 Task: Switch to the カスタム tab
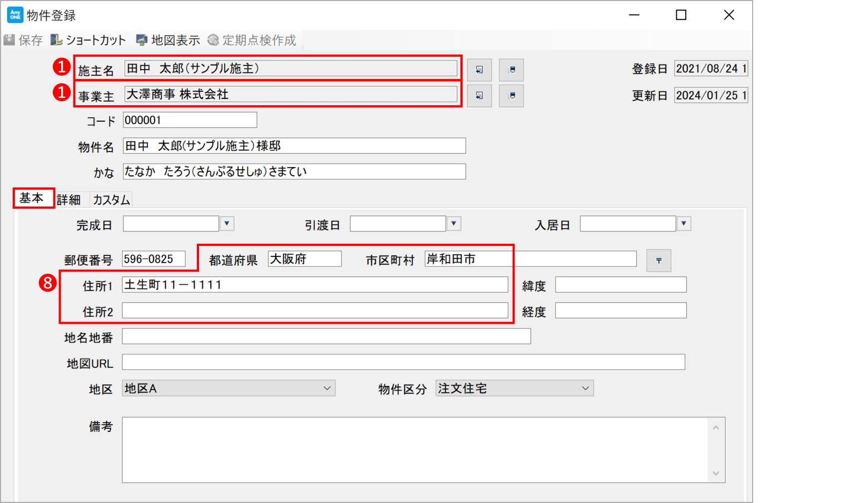[x=111, y=200]
